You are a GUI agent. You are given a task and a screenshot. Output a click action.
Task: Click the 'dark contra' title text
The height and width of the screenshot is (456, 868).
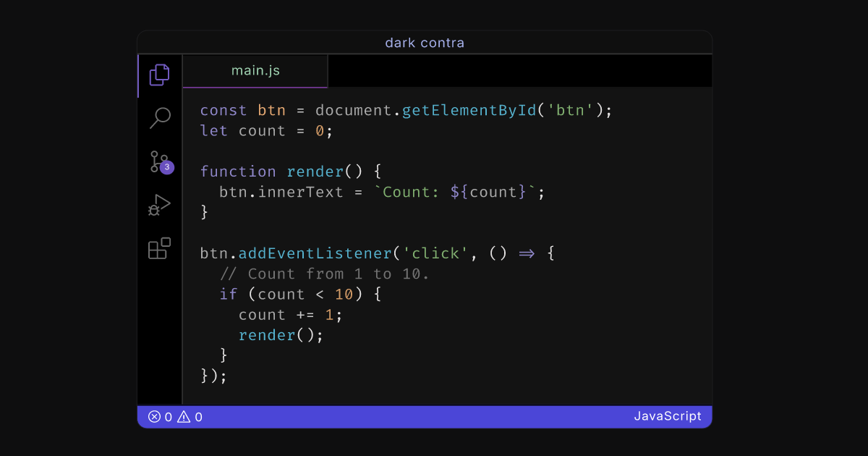[425, 43]
